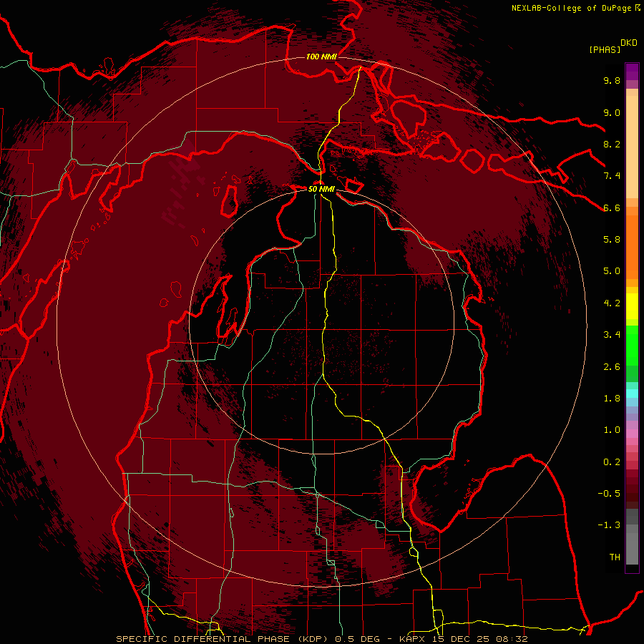This screenshot has height=644, width=644.
Task: Click the 8.2 color scale value
Action: click(612, 144)
